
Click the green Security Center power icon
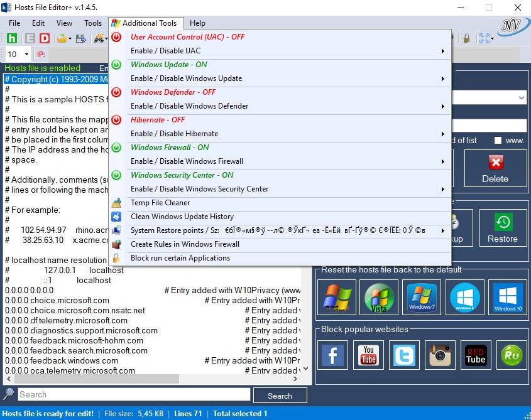click(116, 175)
